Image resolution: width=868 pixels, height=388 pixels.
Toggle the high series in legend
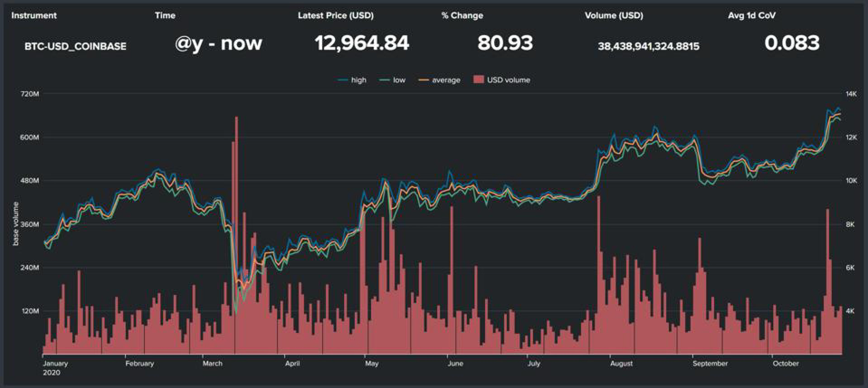tap(352, 80)
